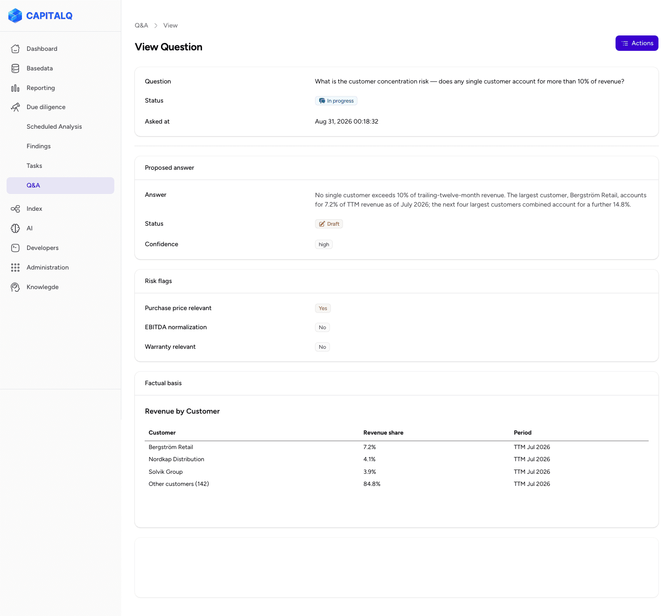672x616 pixels.
Task: Click the Warranty relevant label
Action: coord(170,347)
